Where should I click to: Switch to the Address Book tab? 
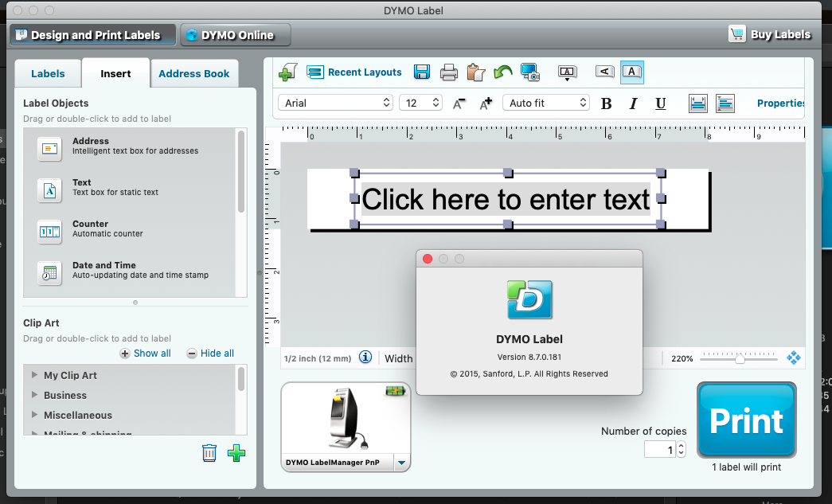pyautogui.click(x=194, y=74)
